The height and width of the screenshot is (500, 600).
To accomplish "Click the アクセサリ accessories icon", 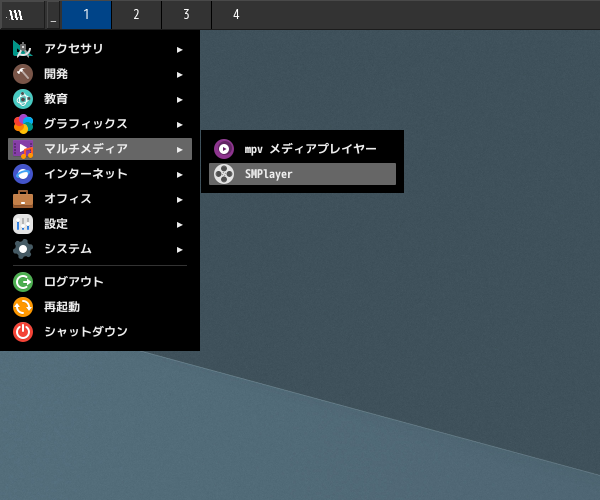I will [23, 49].
